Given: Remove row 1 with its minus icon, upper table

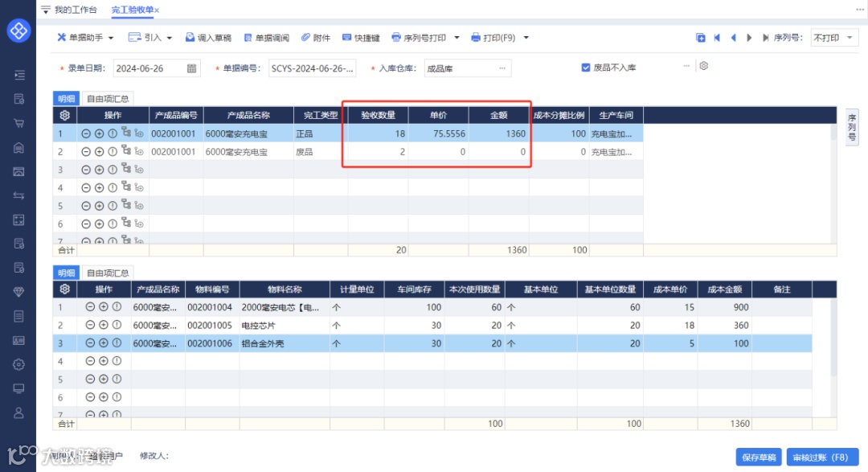Looking at the screenshot, I should 86,133.
